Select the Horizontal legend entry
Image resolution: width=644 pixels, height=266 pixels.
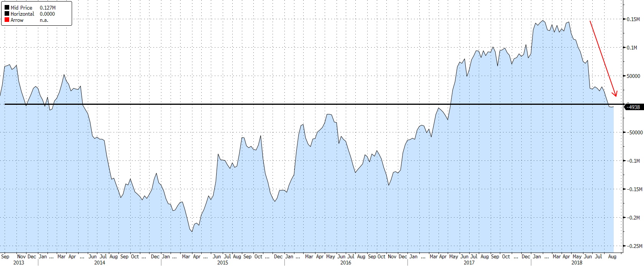(22, 14)
